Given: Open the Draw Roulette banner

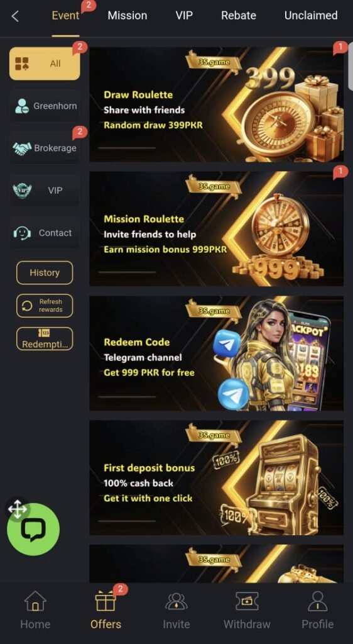Looking at the screenshot, I should pos(217,104).
